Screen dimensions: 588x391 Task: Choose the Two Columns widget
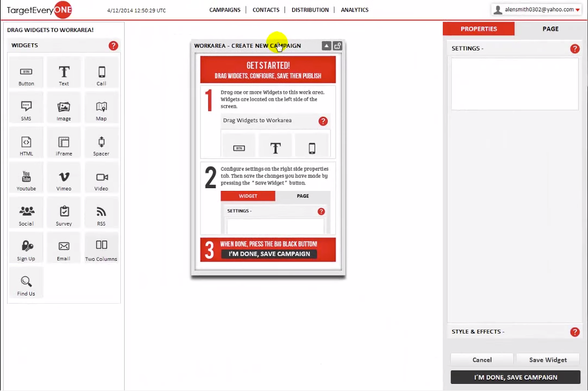[101, 248]
